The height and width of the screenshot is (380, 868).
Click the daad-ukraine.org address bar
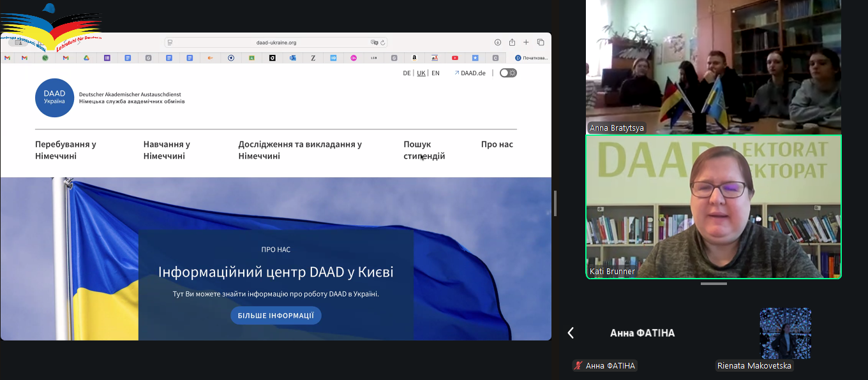276,43
